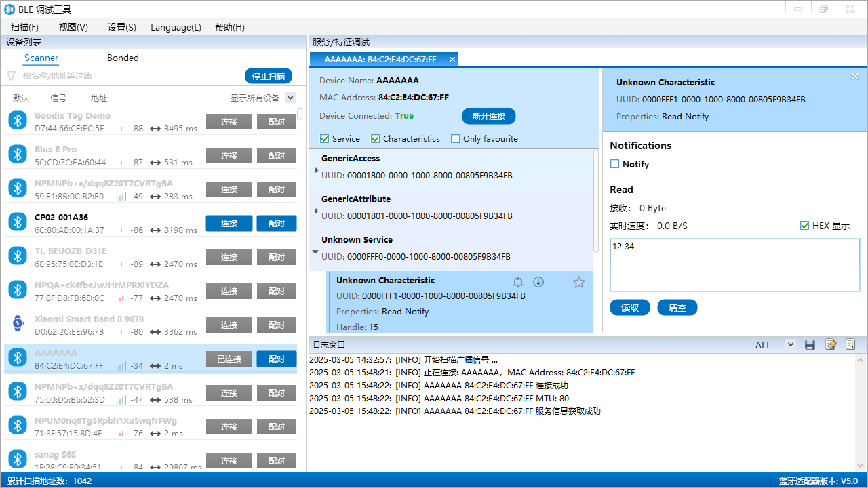
Task: Switch to the Bonded tab
Action: click(x=123, y=58)
